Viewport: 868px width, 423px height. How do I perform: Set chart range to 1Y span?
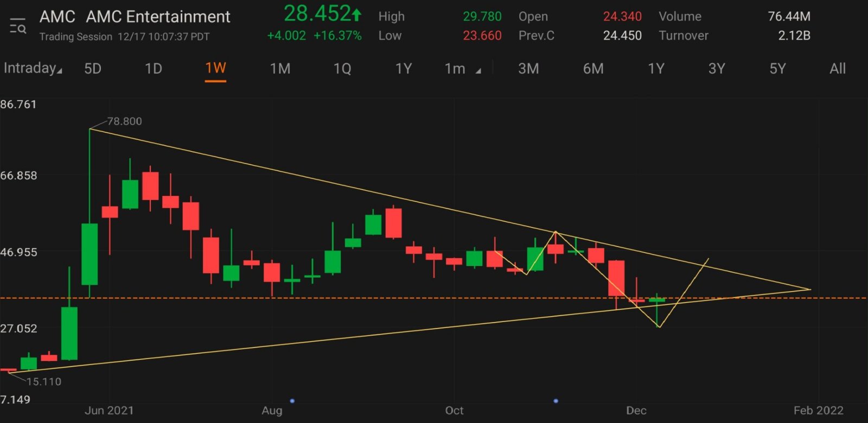tap(656, 69)
